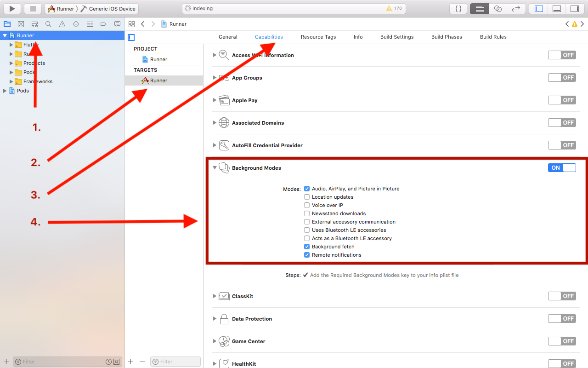This screenshot has width=588, height=368.
Task: Turn on Access WiFi Information switch
Action: 562,55
